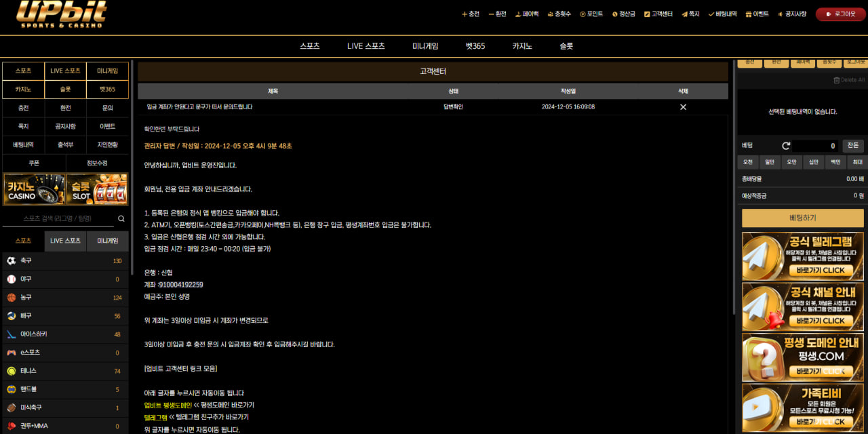Click the 텔레그램 link in the reply
The image size is (868, 434).
pos(155,418)
